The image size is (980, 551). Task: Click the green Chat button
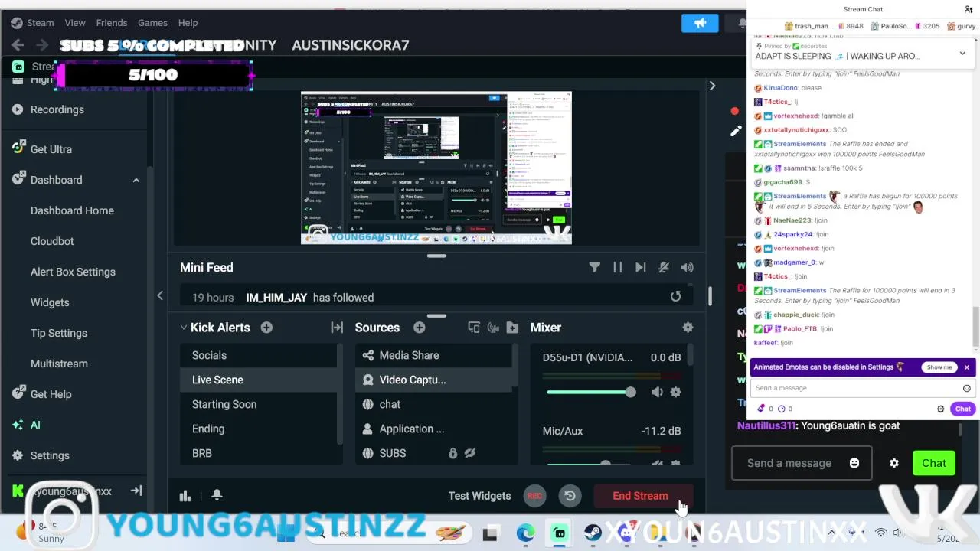click(x=934, y=463)
